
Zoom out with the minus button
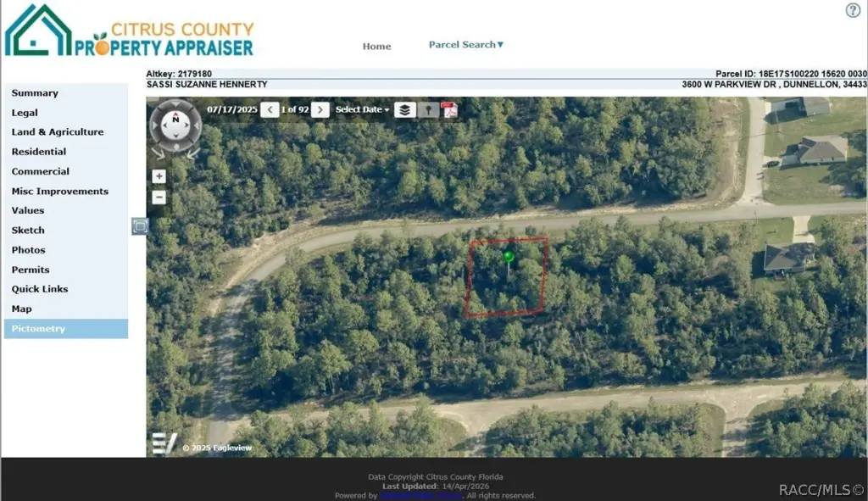[x=159, y=198]
